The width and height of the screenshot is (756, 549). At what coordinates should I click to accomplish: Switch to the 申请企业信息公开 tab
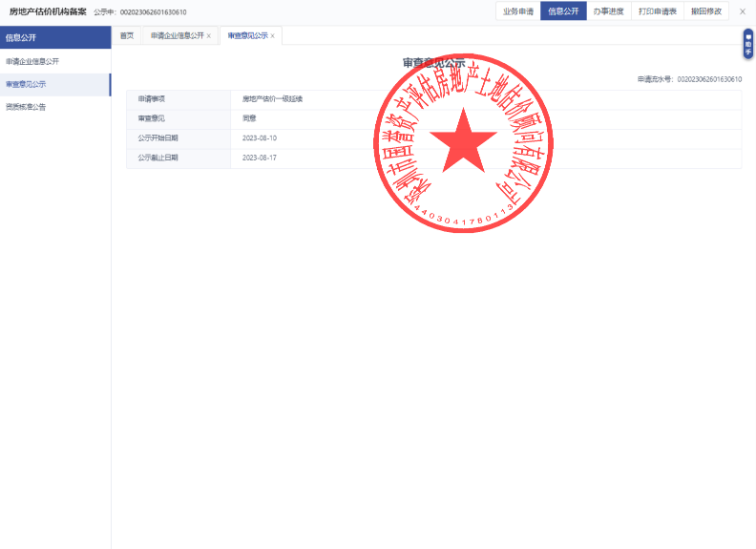pyautogui.click(x=177, y=36)
